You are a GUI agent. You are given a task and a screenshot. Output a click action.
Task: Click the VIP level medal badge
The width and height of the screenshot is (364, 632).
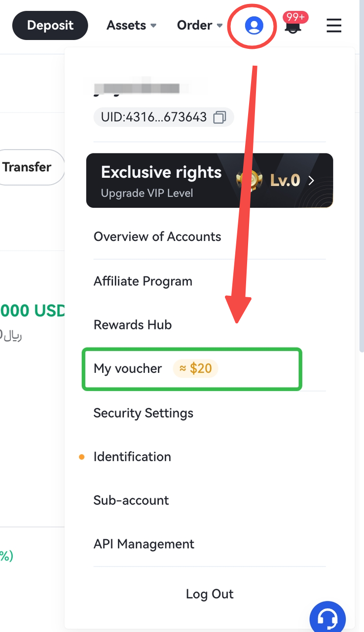pos(247,180)
